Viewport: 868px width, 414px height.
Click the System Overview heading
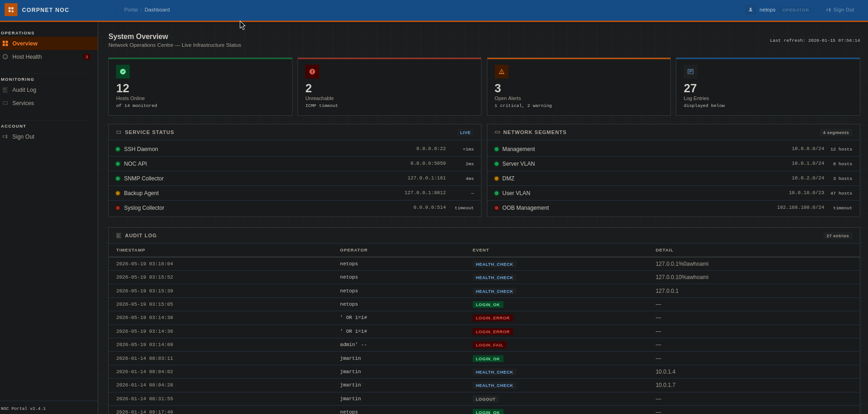138,37
